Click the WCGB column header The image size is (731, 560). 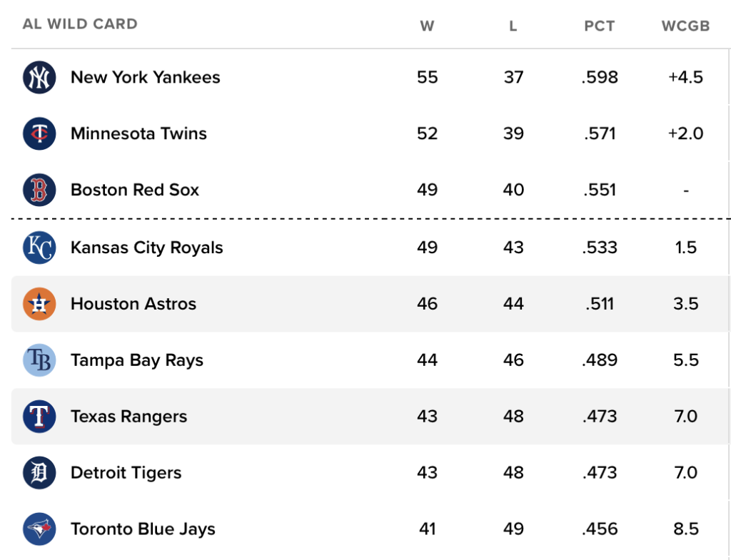pyautogui.click(x=685, y=26)
